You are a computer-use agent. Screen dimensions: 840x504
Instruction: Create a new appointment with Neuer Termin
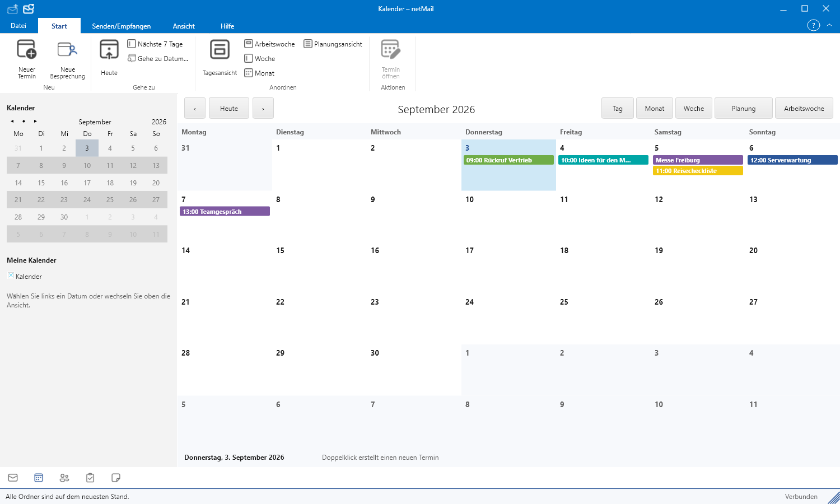pyautogui.click(x=27, y=59)
